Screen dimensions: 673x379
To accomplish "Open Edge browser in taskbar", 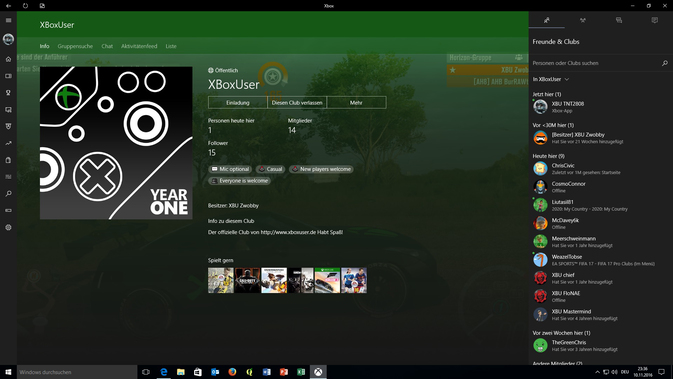I will pyautogui.click(x=164, y=372).
